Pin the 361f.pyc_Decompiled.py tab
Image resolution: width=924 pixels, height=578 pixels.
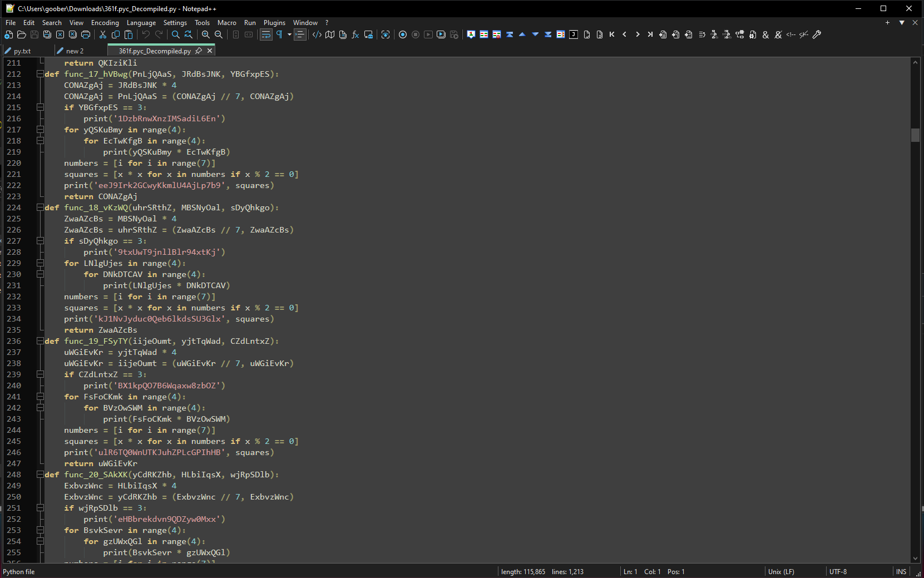[x=199, y=51]
